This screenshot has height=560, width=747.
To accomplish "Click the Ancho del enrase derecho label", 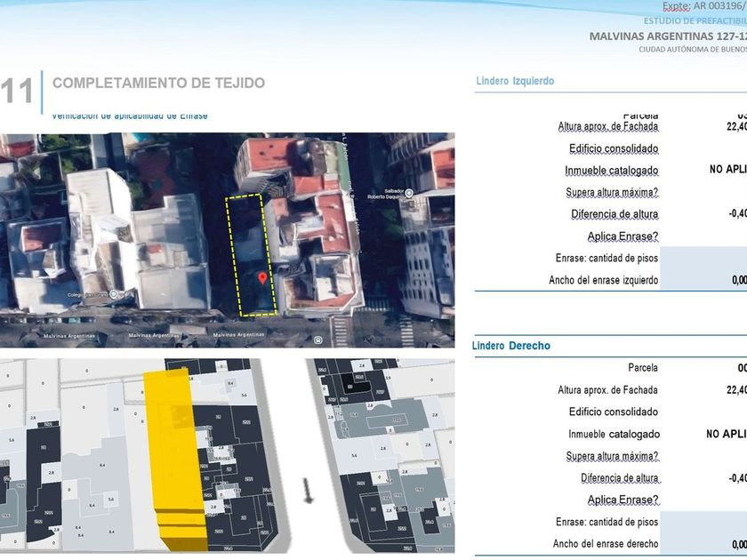I will point(606,544).
